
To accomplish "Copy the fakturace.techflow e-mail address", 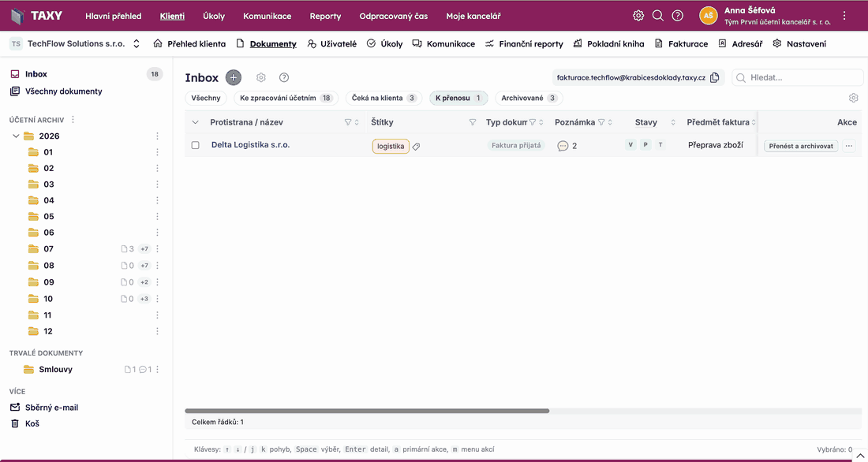I will (x=715, y=78).
